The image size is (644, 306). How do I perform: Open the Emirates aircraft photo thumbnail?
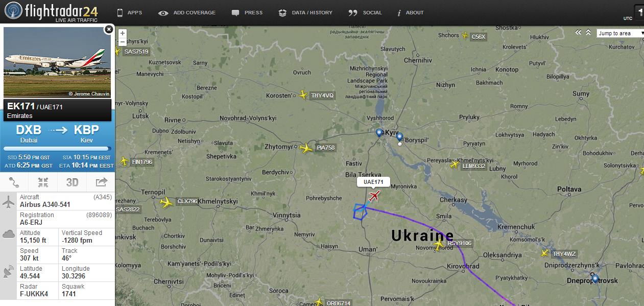tap(57, 63)
